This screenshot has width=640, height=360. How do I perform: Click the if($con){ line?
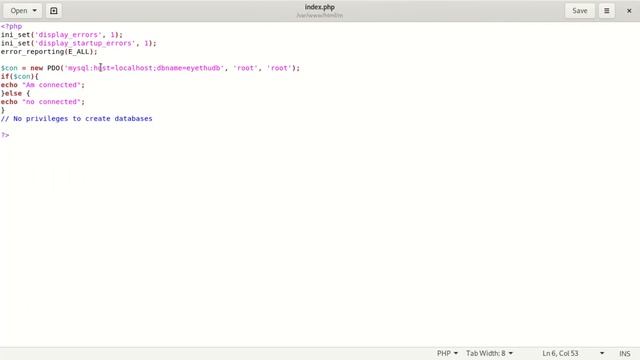(x=20, y=76)
